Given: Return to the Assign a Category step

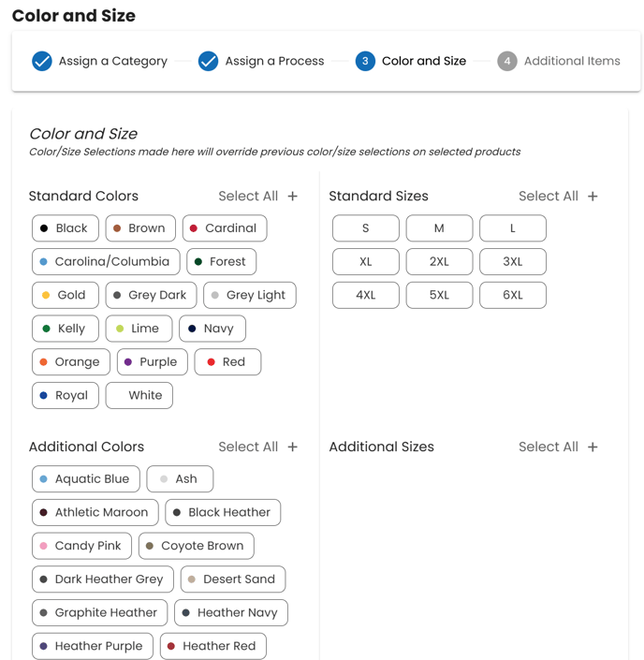Looking at the screenshot, I should coord(112,61).
